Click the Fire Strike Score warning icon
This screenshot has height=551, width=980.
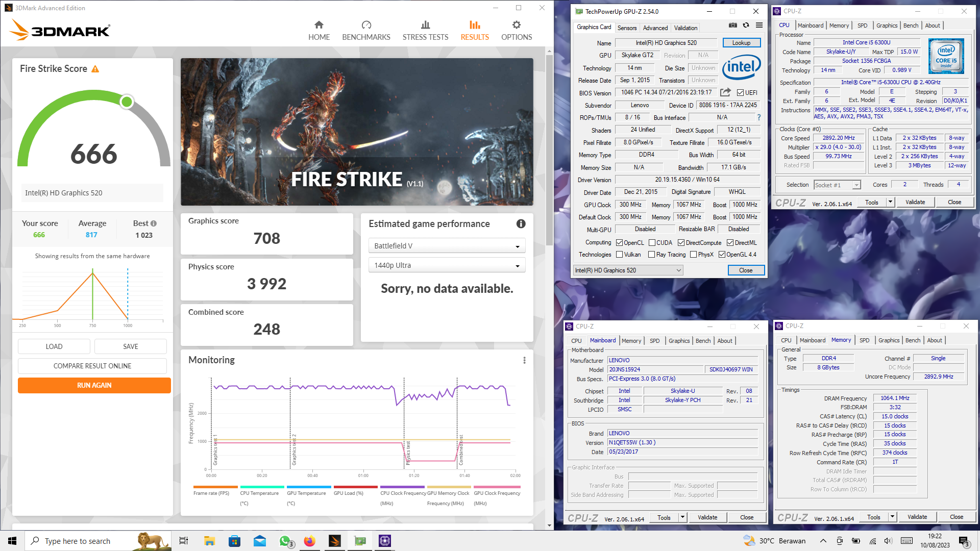click(x=95, y=69)
